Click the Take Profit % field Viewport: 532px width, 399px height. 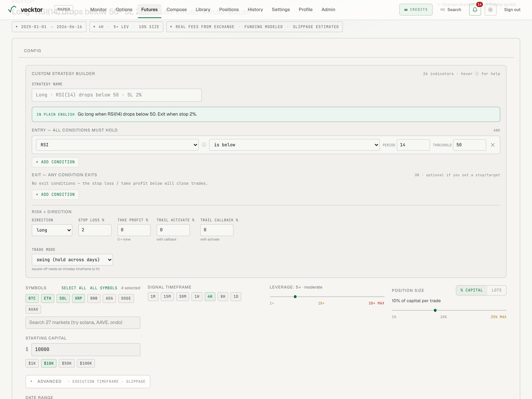(134, 230)
